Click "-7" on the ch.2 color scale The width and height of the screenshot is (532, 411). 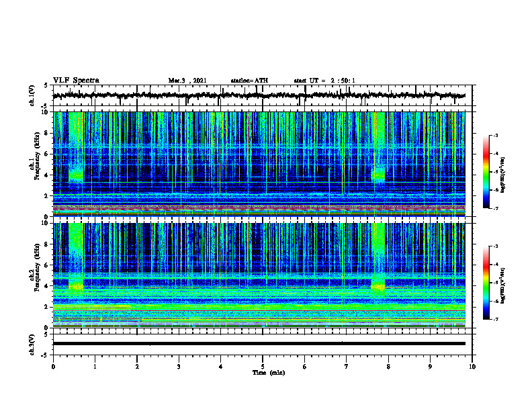pyautogui.click(x=495, y=319)
